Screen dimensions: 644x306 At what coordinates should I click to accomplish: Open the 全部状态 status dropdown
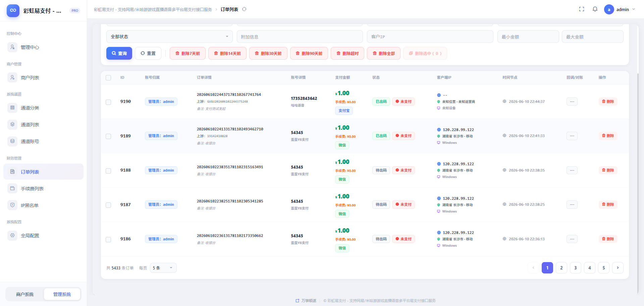pyautogui.click(x=169, y=37)
